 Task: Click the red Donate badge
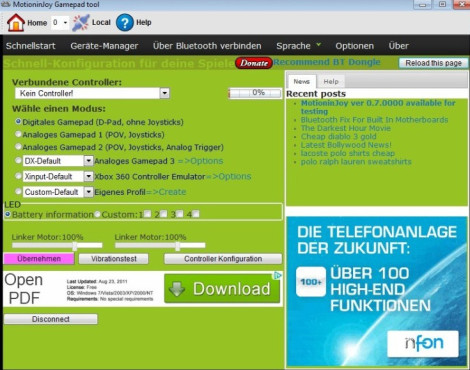(x=254, y=63)
